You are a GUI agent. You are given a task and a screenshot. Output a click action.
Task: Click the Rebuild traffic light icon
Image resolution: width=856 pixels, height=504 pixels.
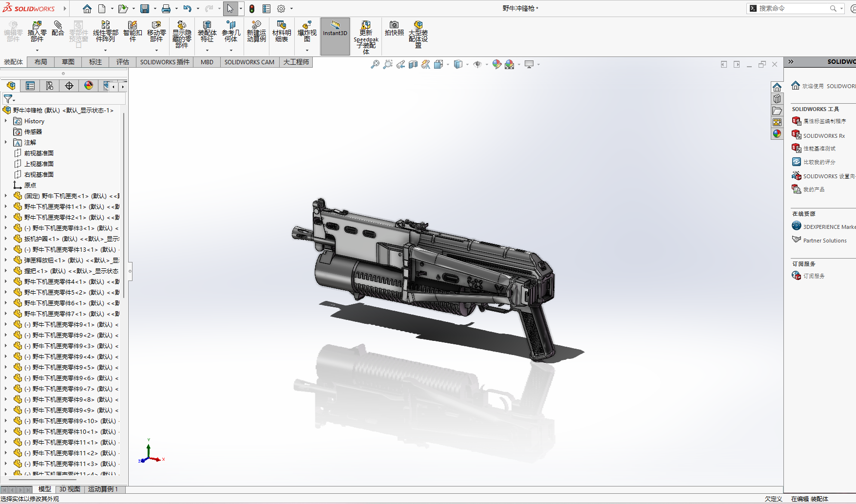click(x=252, y=9)
